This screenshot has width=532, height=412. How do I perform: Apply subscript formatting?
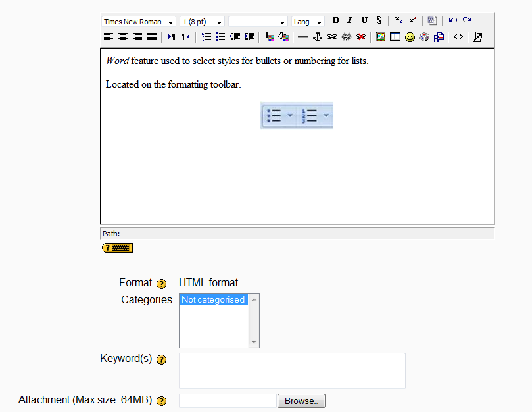pyautogui.click(x=399, y=20)
